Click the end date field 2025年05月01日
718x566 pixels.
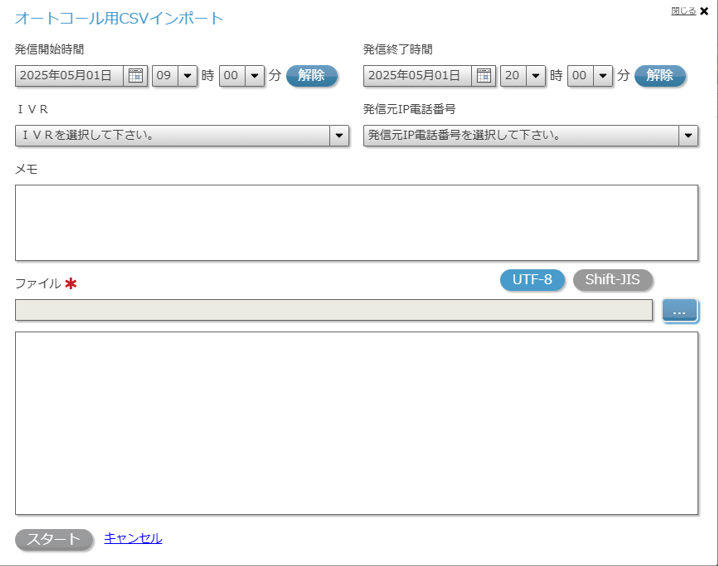pos(417,76)
